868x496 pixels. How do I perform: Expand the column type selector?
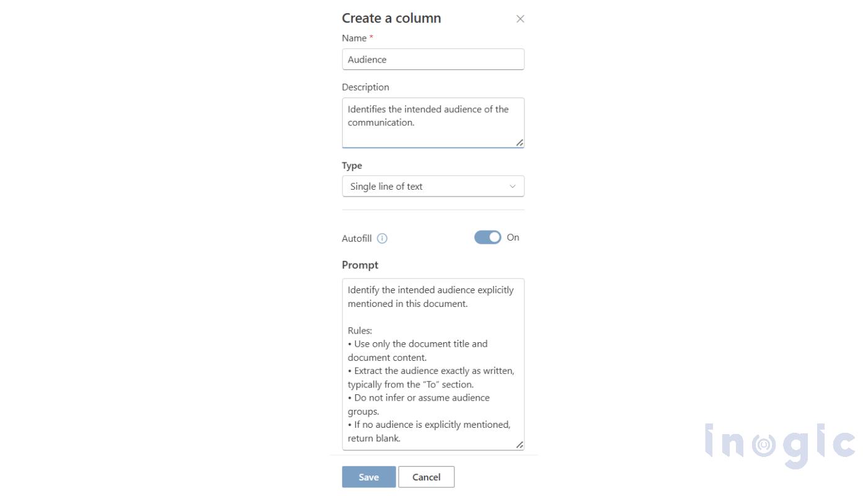[433, 186]
